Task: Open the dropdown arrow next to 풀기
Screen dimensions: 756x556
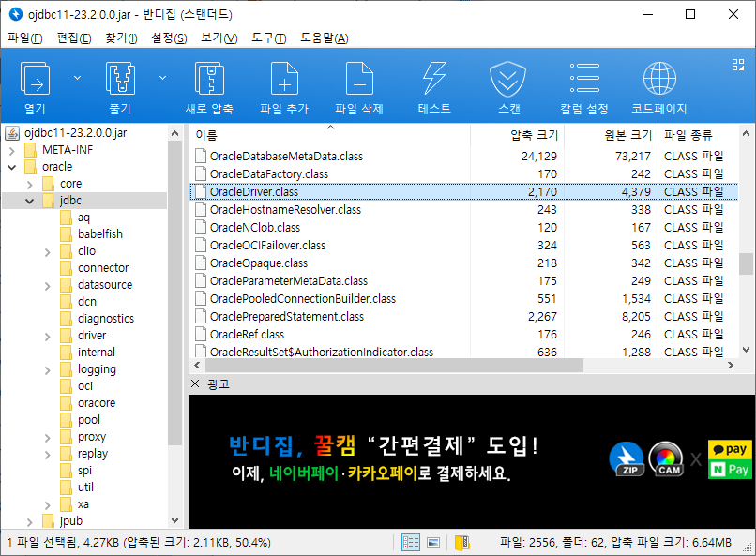Action: [163, 78]
